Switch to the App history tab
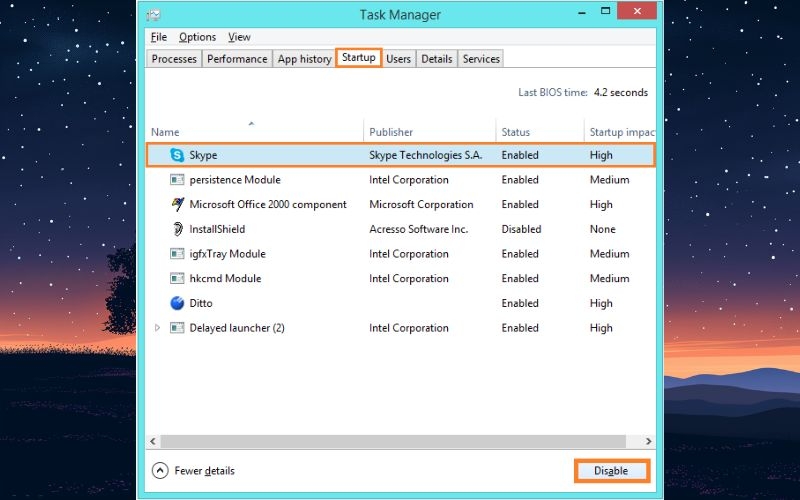The height and width of the screenshot is (500, 800). (305, 59)
